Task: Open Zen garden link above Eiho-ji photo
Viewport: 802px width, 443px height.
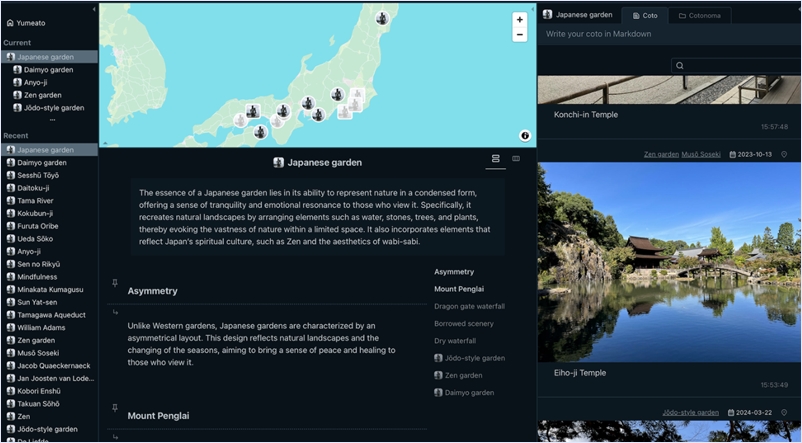Action: pos(660,155)
